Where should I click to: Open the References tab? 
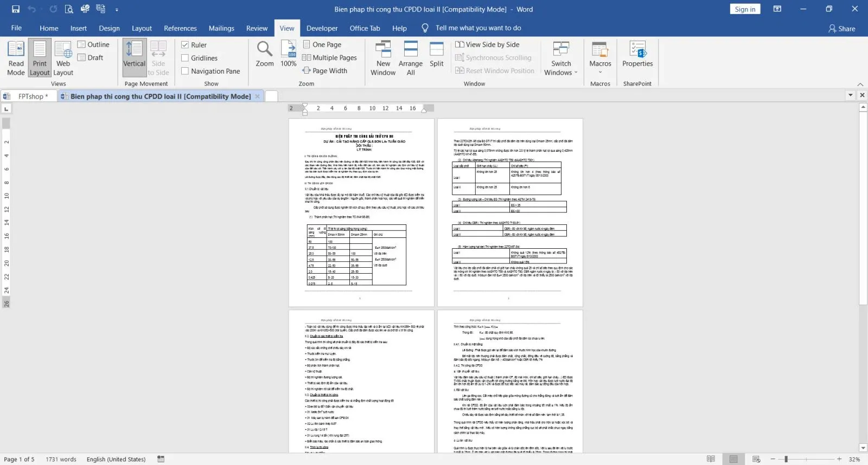coord(180,28)
